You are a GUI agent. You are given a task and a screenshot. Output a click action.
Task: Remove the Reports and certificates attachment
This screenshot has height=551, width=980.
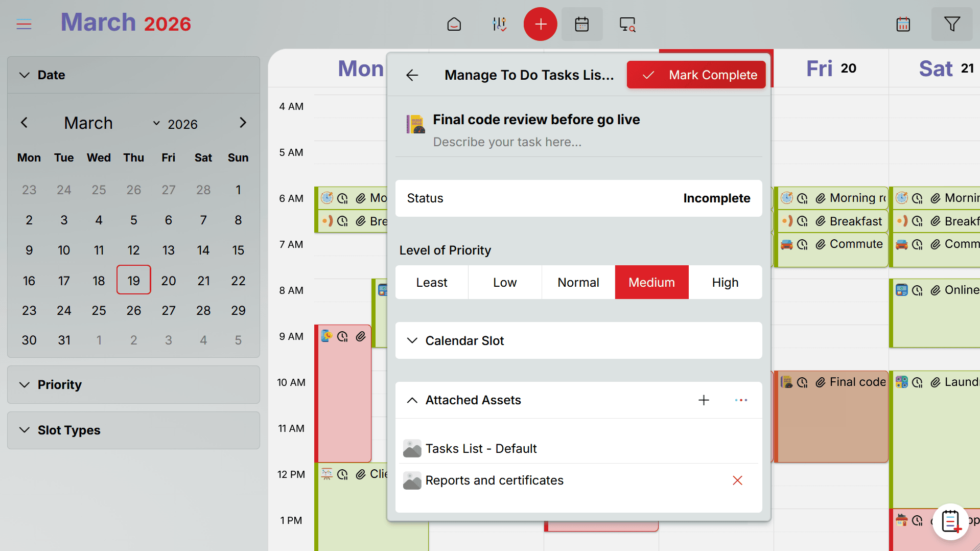point(737,480)
